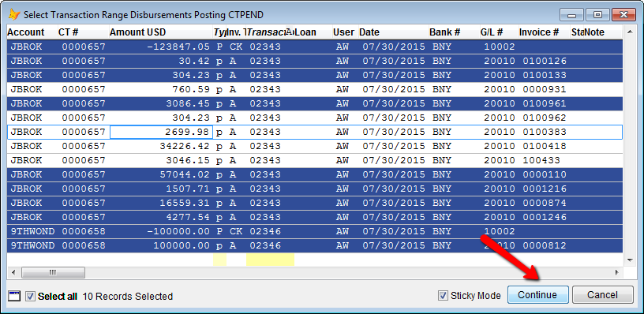
Task: Click the User column header
Action: [345, 32]
